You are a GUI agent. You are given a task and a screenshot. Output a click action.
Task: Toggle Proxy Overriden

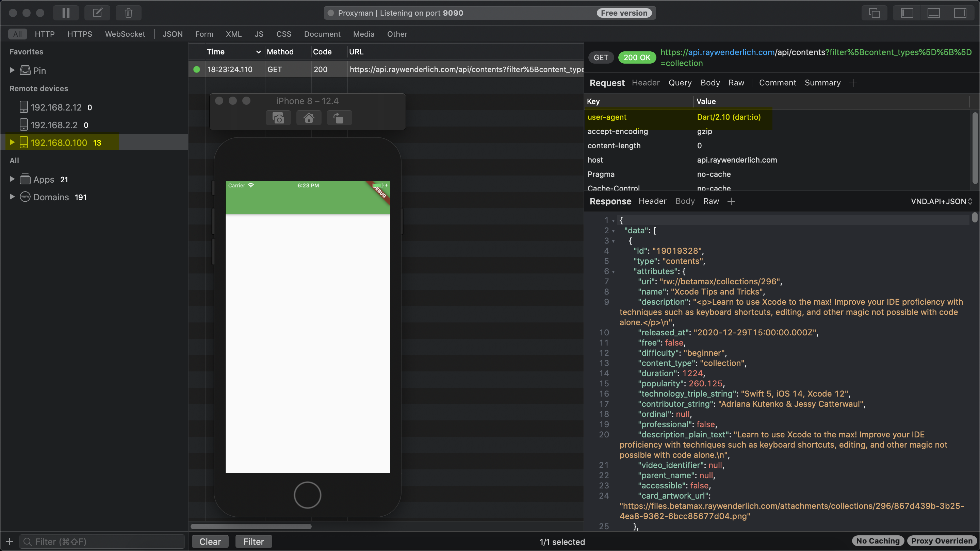click(x=942, y=541)
